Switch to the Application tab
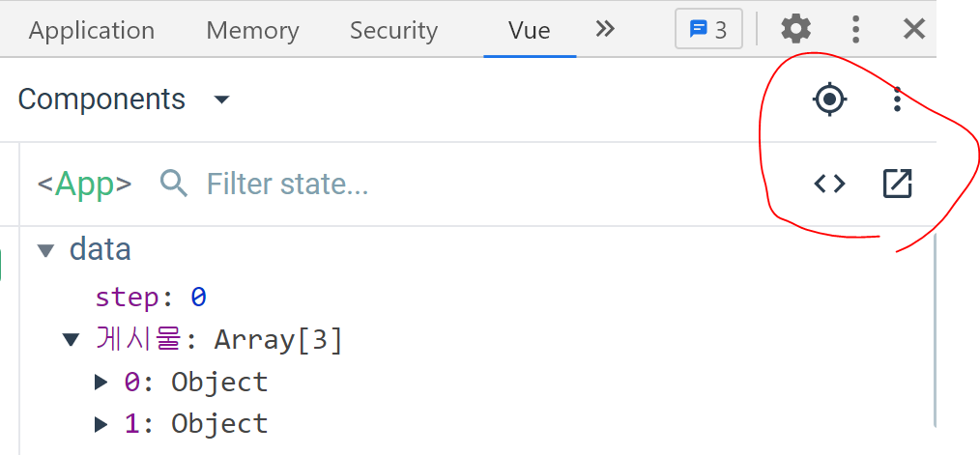The image size is (980, 455). 92,31
